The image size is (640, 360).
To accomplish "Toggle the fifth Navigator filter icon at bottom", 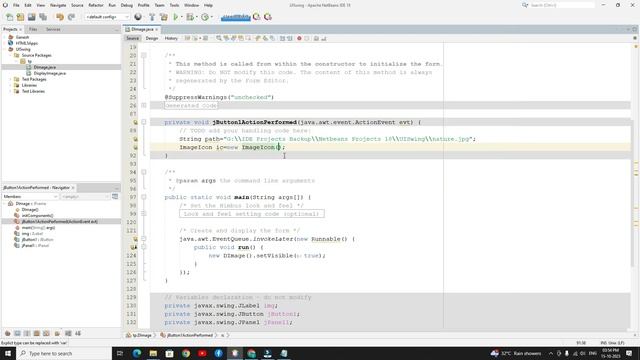I will coord(47,333).
